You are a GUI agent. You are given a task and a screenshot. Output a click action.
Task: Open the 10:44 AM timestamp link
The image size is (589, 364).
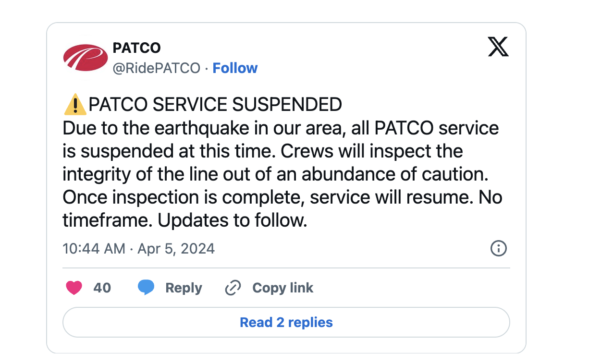point(94,249)
